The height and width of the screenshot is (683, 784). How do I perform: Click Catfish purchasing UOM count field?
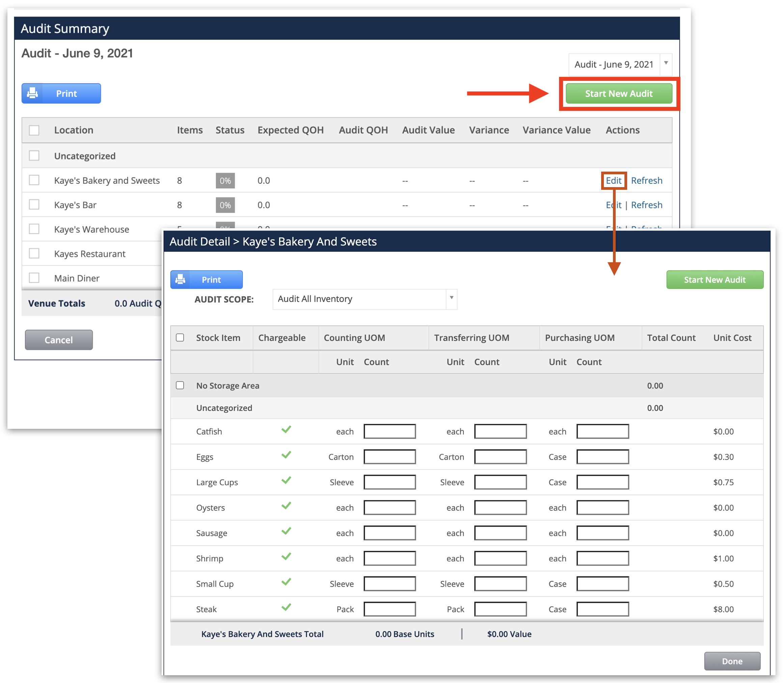tap(603, 432)
